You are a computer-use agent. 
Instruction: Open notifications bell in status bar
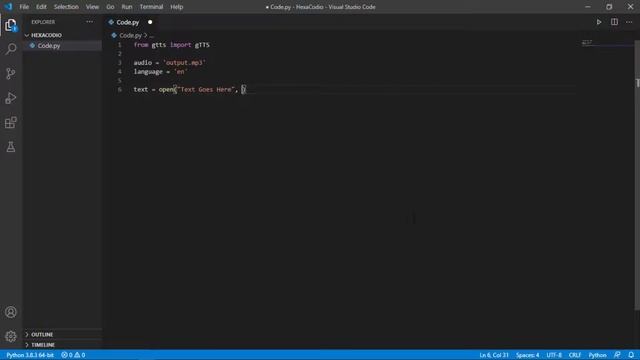631,355
